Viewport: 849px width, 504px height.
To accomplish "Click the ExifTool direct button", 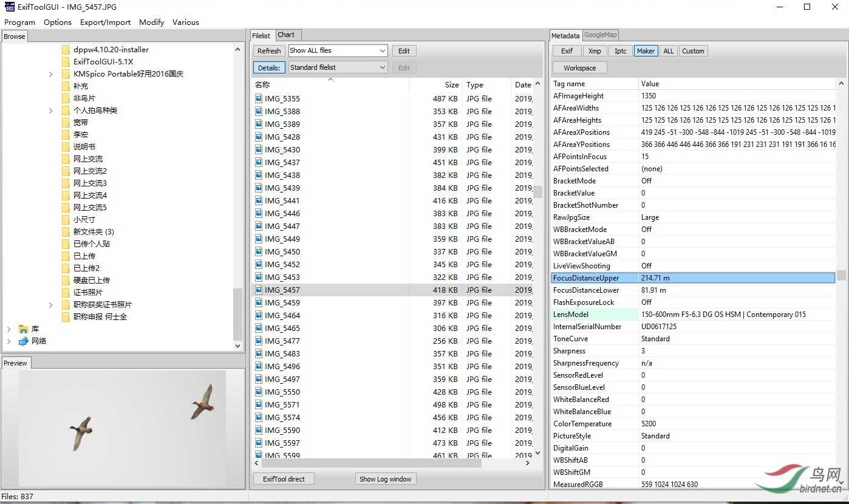I will coord(284,479).
